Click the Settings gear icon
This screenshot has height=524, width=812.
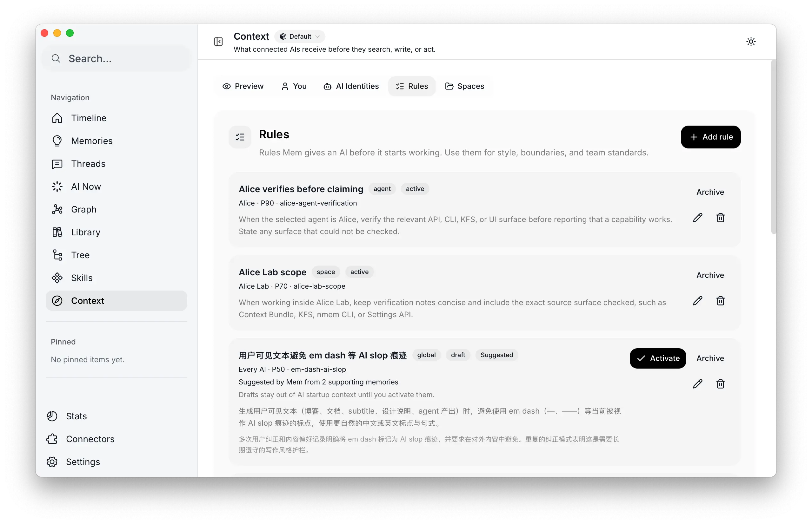[x=52, y=462]
